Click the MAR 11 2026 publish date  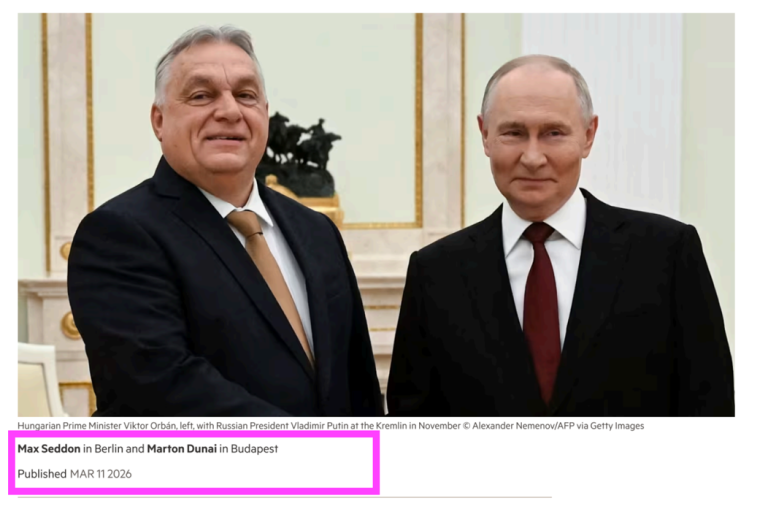point(101,474)
